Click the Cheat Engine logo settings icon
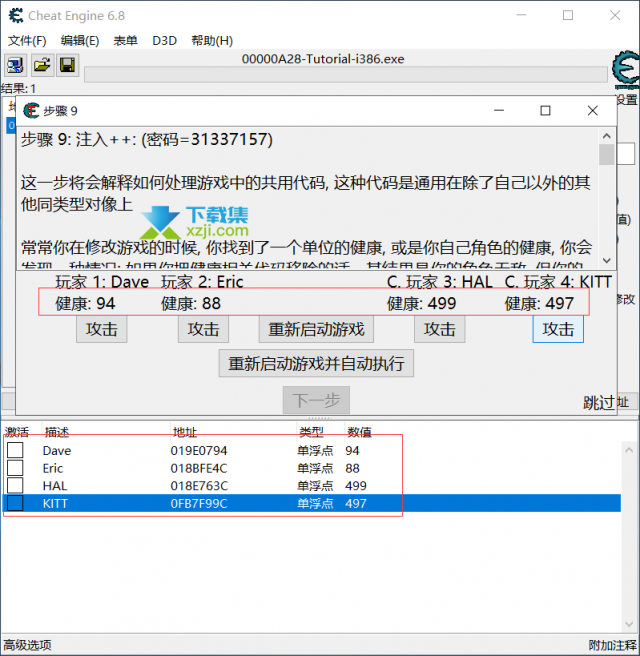640x656 pixels. (x=626, y=69)
